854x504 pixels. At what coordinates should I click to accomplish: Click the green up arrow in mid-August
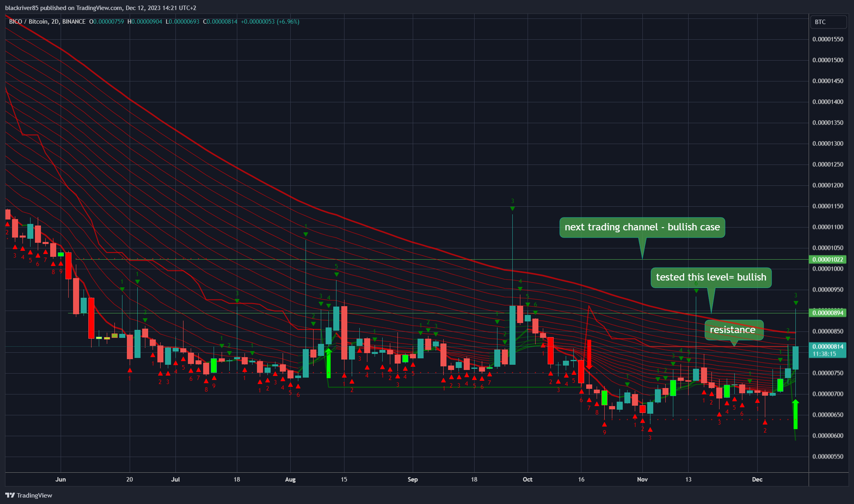[328, 363]
